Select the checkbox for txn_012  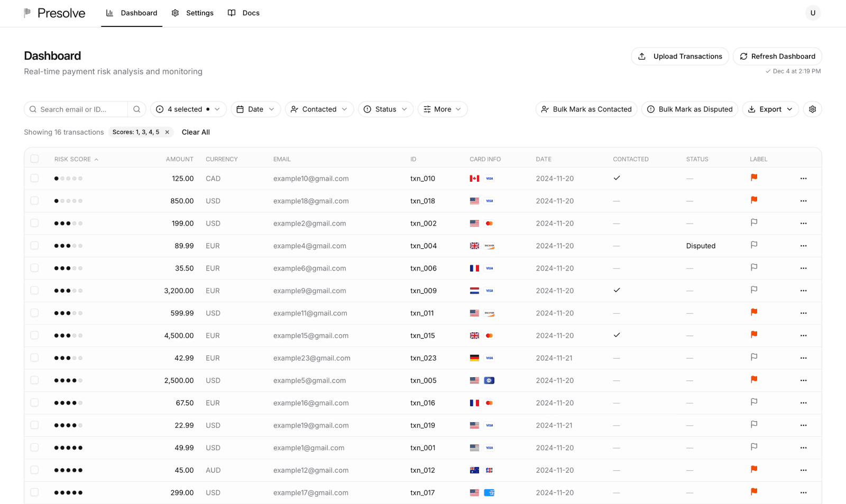(x=34, y=470)
